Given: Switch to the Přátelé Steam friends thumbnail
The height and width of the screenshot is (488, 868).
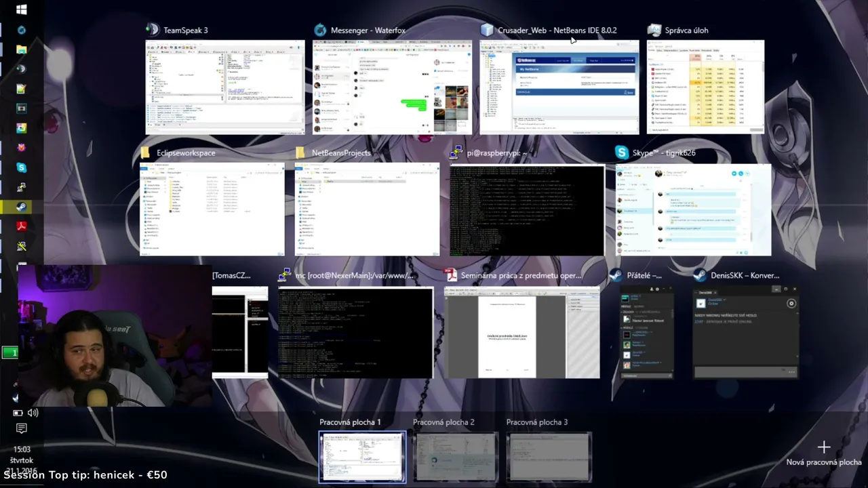Looking at the screenshot, I should 646,332.
